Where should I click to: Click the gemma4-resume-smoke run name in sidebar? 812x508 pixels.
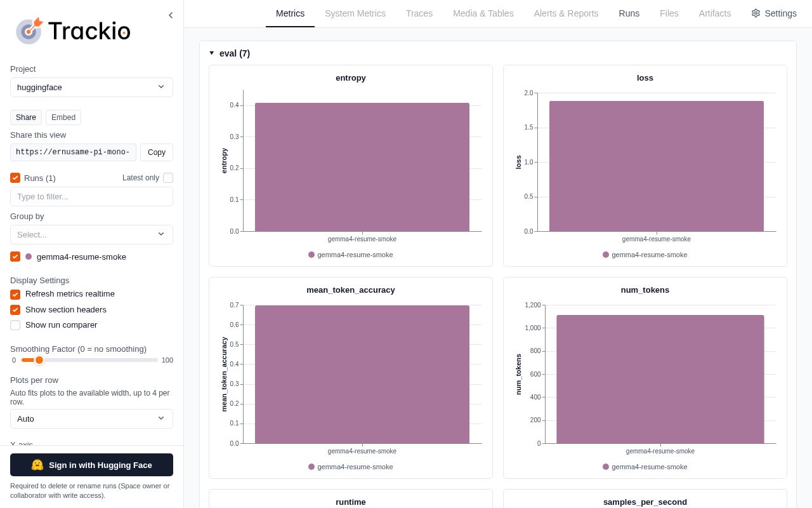(81, 257)
